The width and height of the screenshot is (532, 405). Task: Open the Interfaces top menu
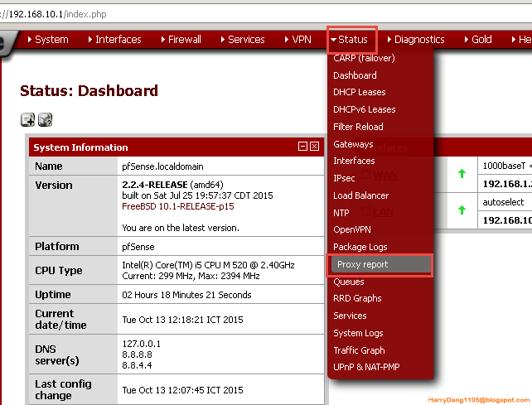pos(114,40)
